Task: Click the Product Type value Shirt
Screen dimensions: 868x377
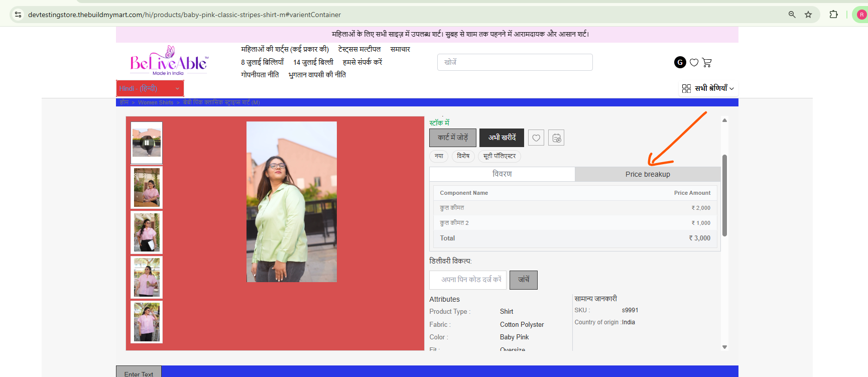Action: 507,312
